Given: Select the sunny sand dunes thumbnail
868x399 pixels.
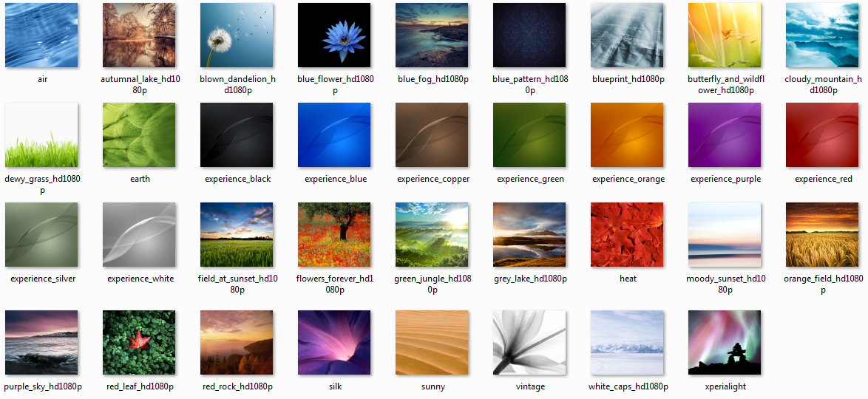Looking at the screenshot, I should coord(433,343).
